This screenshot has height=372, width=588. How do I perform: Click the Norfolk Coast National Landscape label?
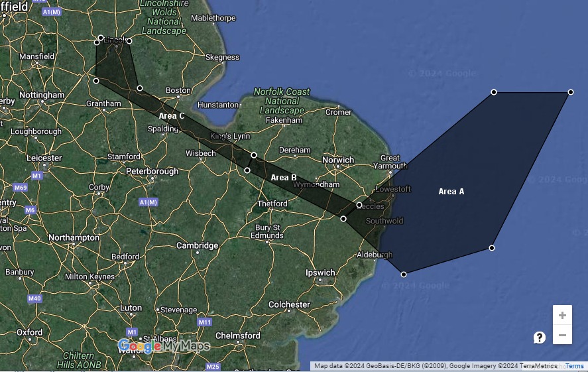click(282, 101)
